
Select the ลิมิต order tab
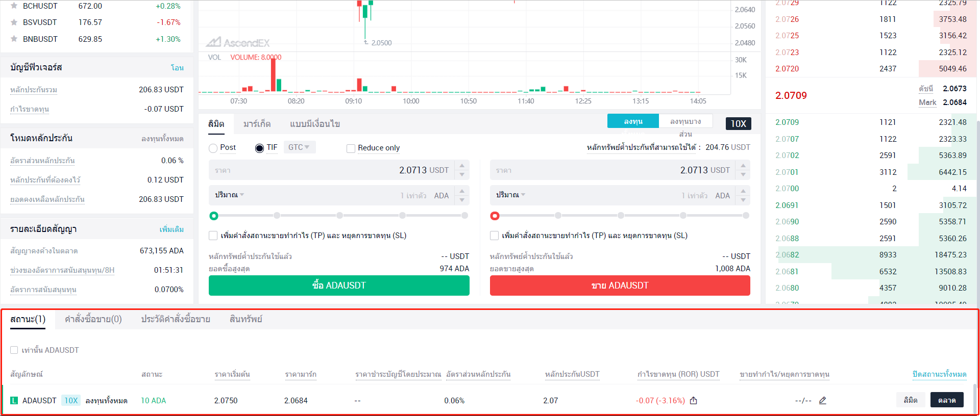point(216,124)
